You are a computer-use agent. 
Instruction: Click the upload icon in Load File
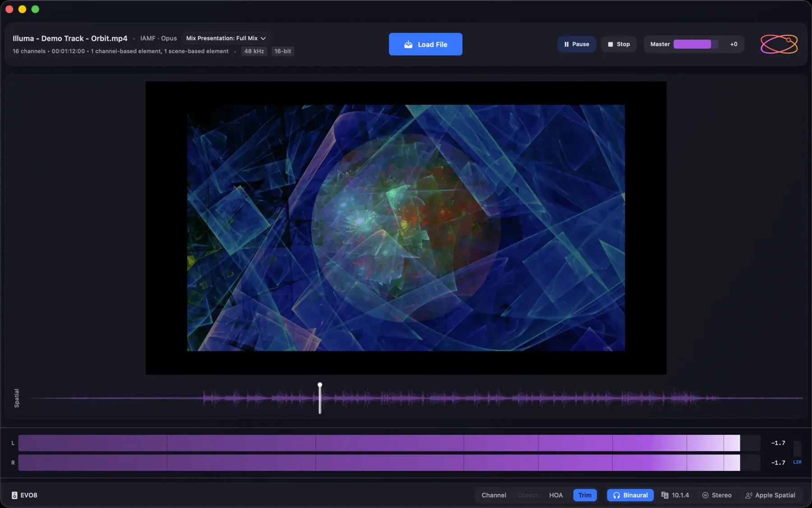click(408, 44)
